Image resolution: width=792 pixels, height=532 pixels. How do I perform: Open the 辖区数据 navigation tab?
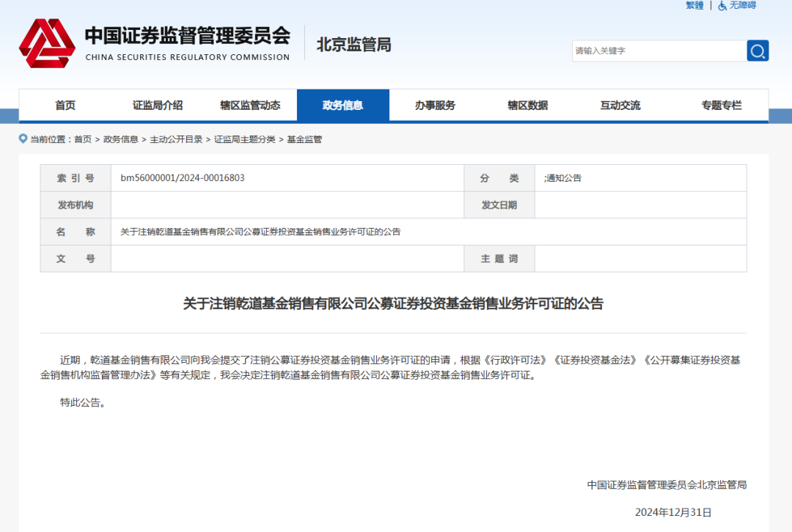528,105
